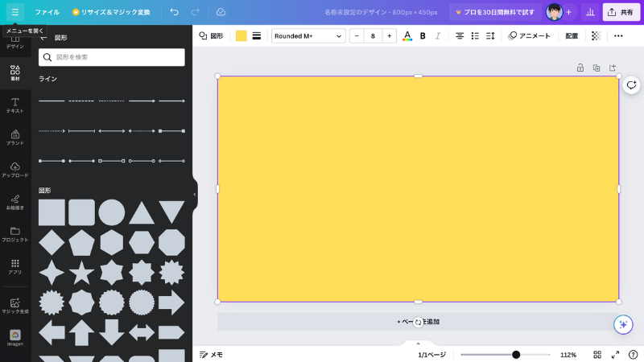The width and height of the screenshot is (644, 362).
Task: Click the 共有 (Share) button
Action: click(621, 12)
